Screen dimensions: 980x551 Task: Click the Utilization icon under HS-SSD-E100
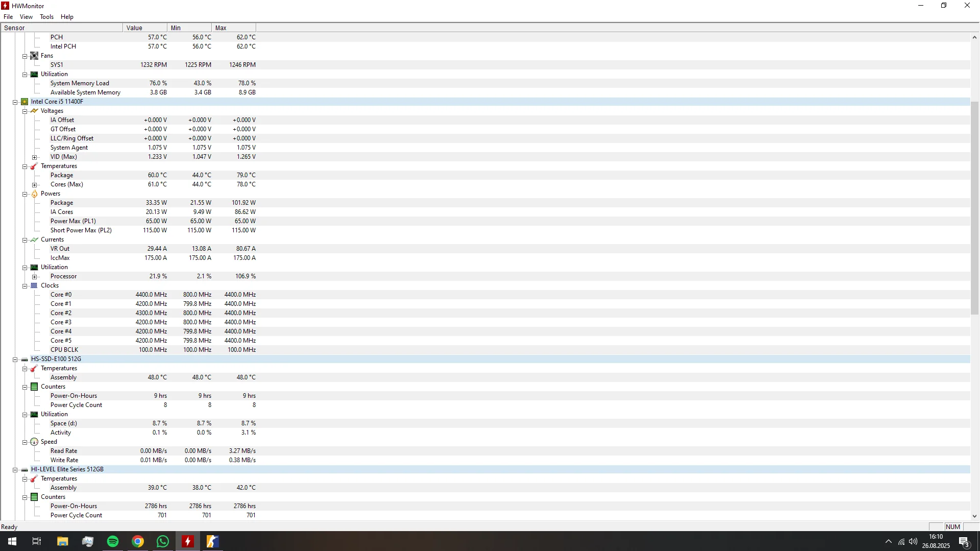coord(34,414)
